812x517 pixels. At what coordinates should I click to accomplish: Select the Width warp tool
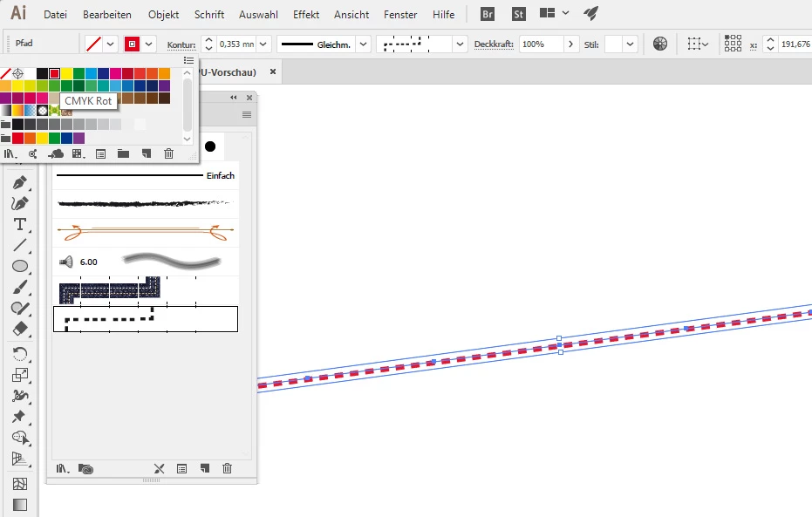[x=20, y=396]
